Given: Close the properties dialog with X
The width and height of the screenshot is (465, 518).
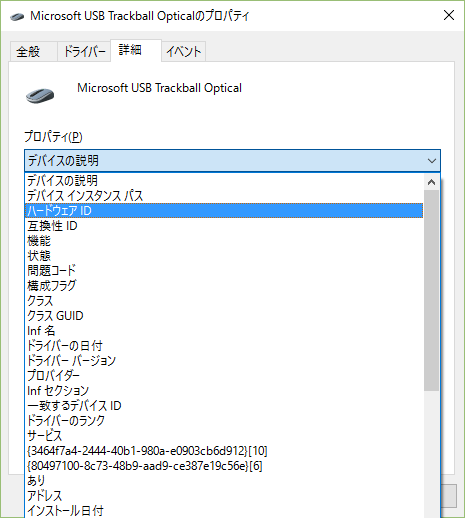Looking at the screenshot, I should coord(449,15).
